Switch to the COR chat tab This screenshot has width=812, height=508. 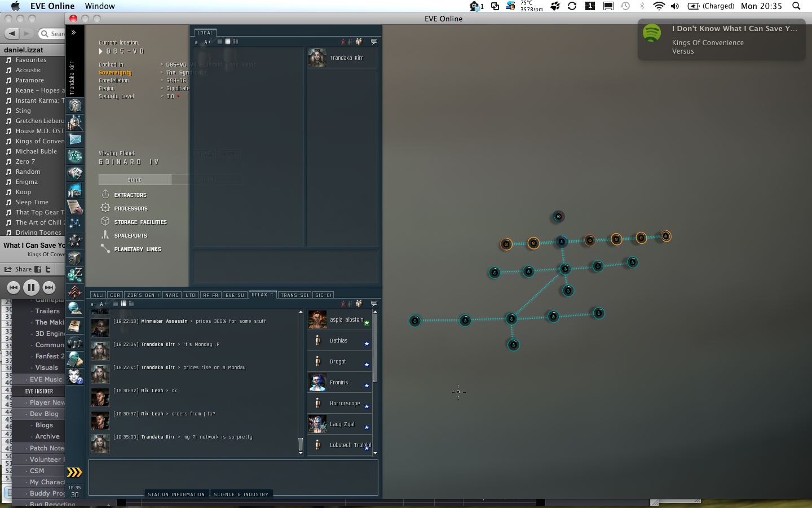pos(115,295)
